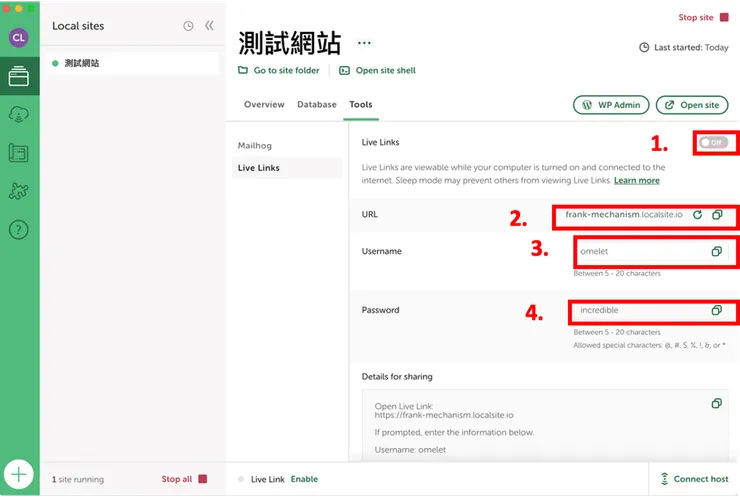Copy the Details for sharing text
The height and width of the screenshot is (497, 740).
coord(716,404)
